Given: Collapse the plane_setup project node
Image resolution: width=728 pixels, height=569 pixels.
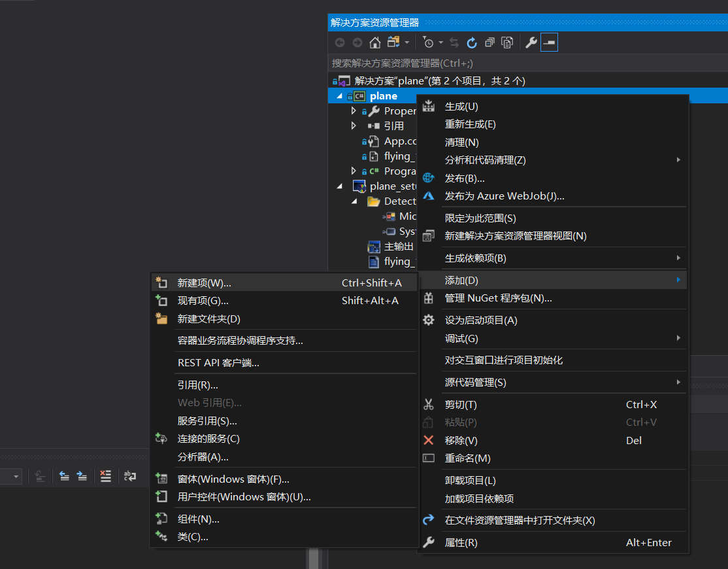Looking at the screenshot, I should click(339, 186).
